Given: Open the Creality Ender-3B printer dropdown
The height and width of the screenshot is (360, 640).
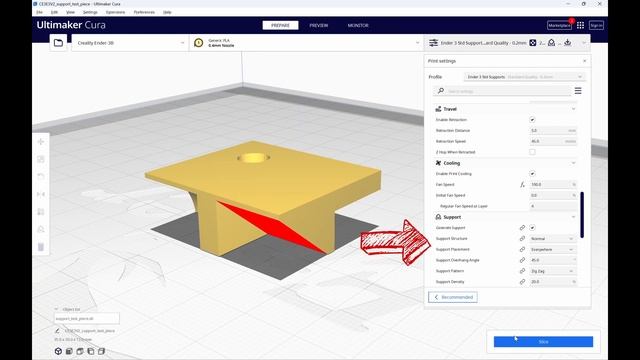Looking at the screenshot, I should point(130,43).
